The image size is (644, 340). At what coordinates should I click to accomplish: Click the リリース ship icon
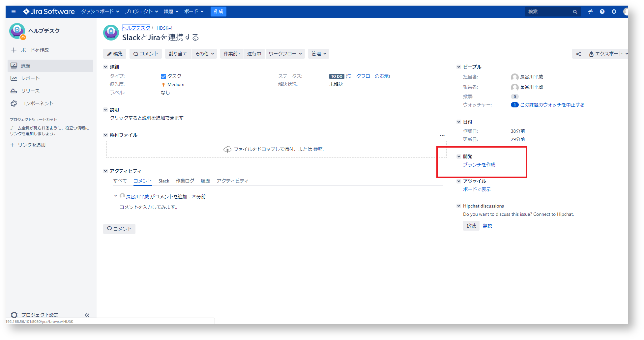14,91
